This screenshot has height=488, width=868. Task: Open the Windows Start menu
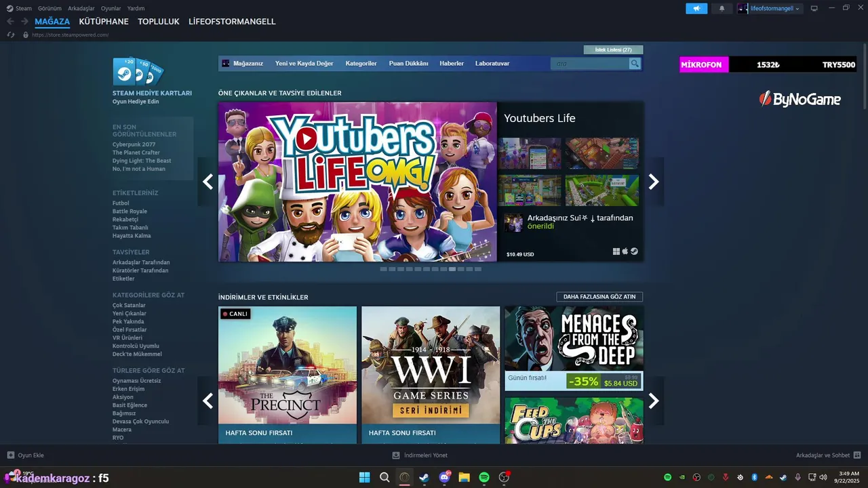pos(365,477)
